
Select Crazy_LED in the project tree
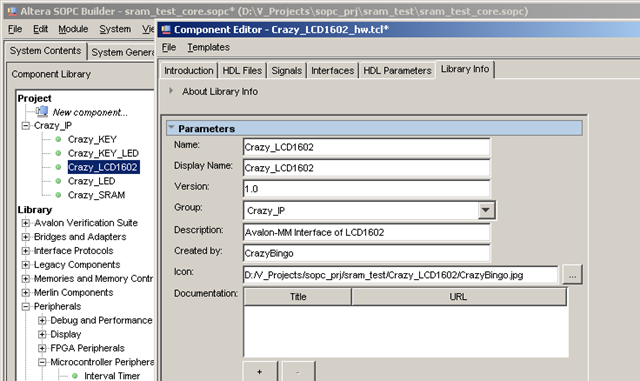coord(91,181)
